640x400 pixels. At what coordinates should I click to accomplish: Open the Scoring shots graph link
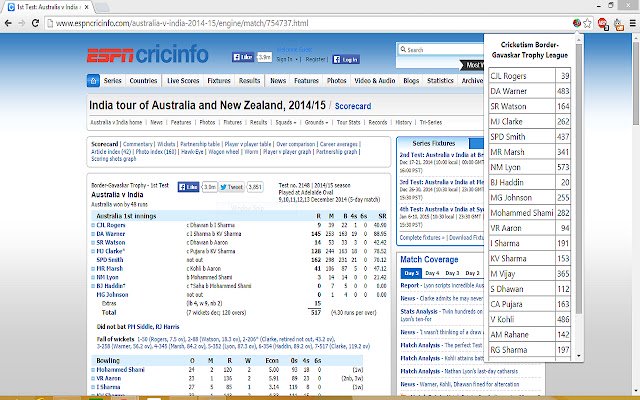click(113, 159)
